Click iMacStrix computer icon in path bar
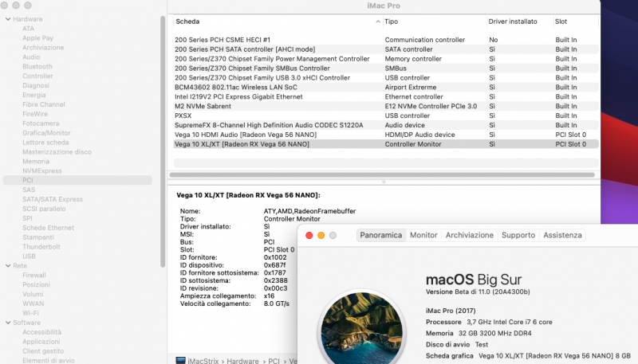 tap(181, 360)
